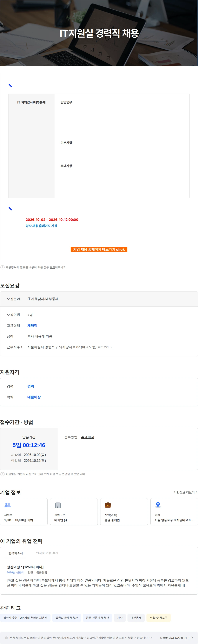
Task: Select the 금융 전문가 채용관 tag
Action: [97, 618]
